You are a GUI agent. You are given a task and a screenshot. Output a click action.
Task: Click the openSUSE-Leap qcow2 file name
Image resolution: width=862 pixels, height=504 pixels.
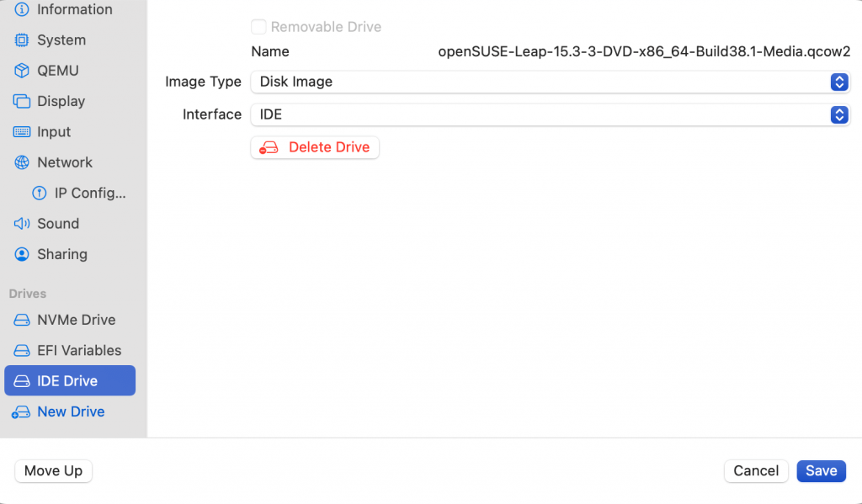[x=644, y=51]
